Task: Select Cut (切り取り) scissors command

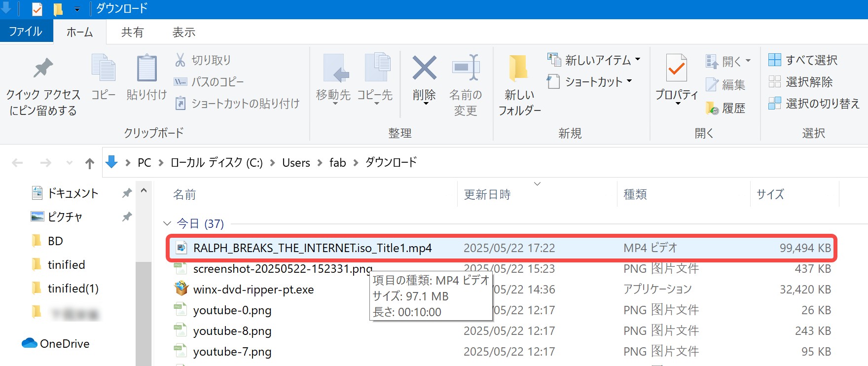Action: [203, 60]
